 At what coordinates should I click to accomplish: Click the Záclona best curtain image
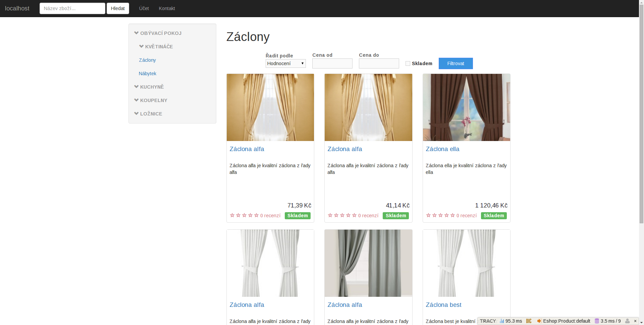[x=466, y=263]
